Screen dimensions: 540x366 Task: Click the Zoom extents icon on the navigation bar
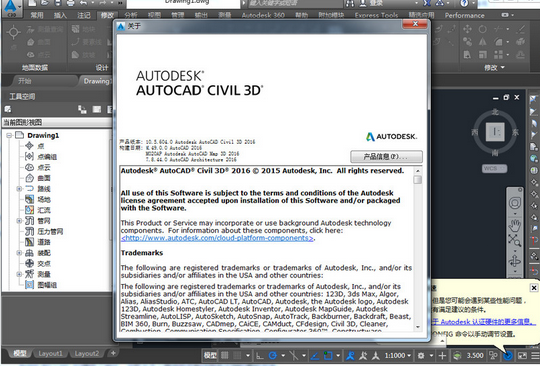[x=515, y=241]
